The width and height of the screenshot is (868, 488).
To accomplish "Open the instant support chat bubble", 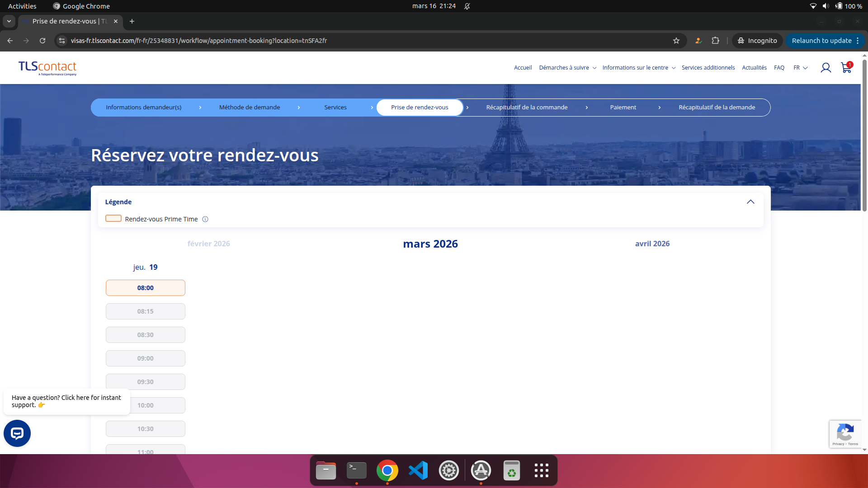I will (16, 433).
